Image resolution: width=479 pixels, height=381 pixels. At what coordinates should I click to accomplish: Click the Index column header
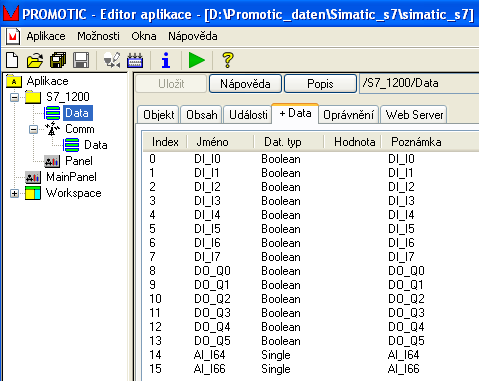[x=165, y=142]
